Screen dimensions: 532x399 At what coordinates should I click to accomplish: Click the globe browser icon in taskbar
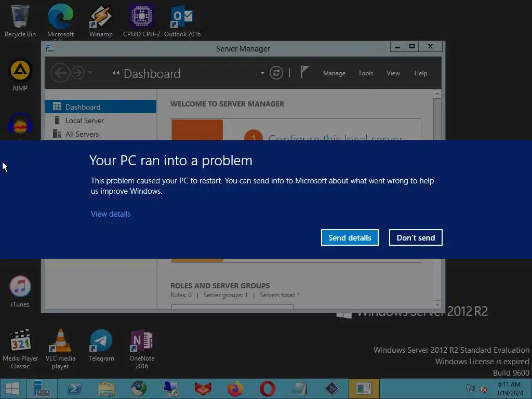[139, 389]
